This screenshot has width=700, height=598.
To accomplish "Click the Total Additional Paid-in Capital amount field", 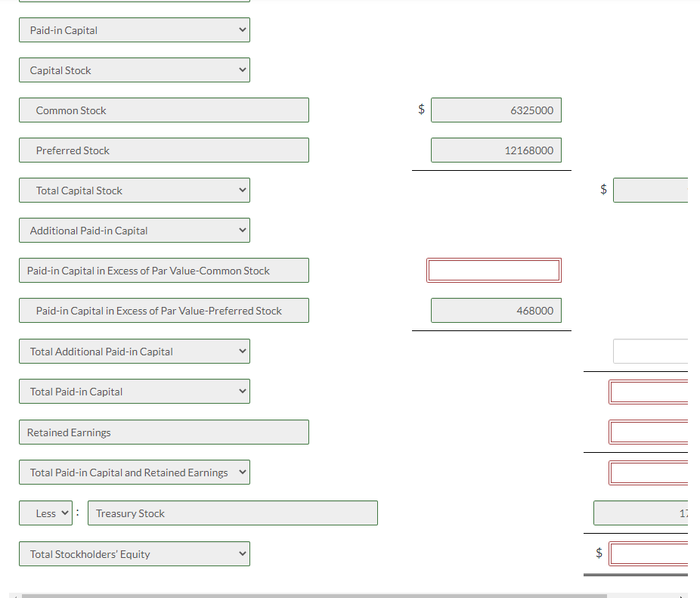I will [x=650, y=352].
